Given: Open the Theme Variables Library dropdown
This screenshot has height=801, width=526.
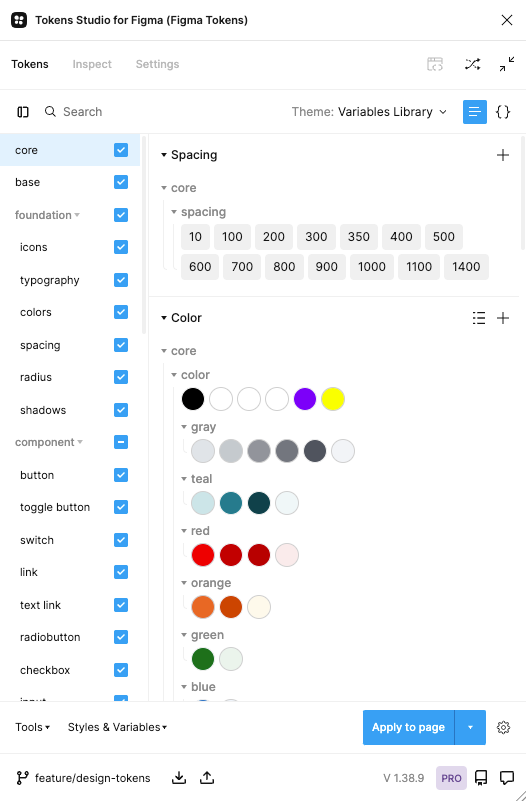Looking at the screenshot, I should [x=369, y=112].
